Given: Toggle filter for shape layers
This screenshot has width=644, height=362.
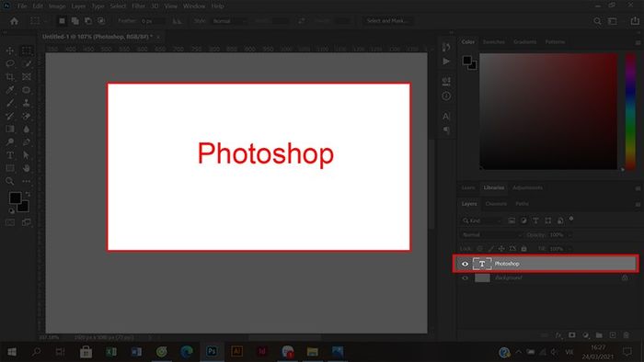Looking at the screenshot, I should (548, 221).
